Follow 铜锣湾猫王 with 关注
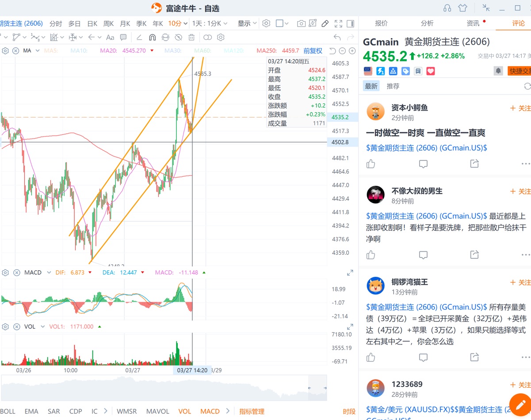Viewport: 531px width, 420px height. [520, 282]
